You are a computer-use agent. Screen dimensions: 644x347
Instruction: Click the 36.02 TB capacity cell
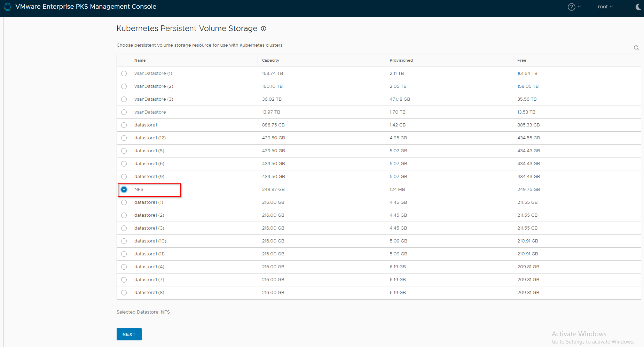(x=272, y=99)
